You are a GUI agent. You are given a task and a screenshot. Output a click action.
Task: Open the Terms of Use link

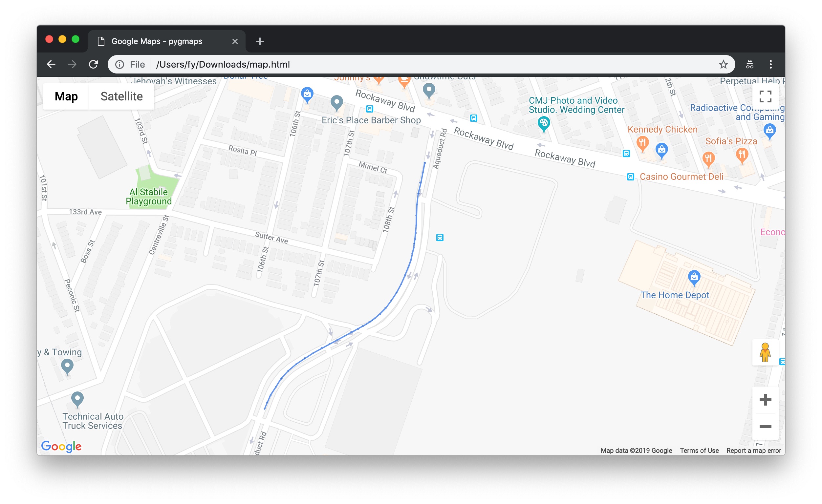click(x=699, y=450)
